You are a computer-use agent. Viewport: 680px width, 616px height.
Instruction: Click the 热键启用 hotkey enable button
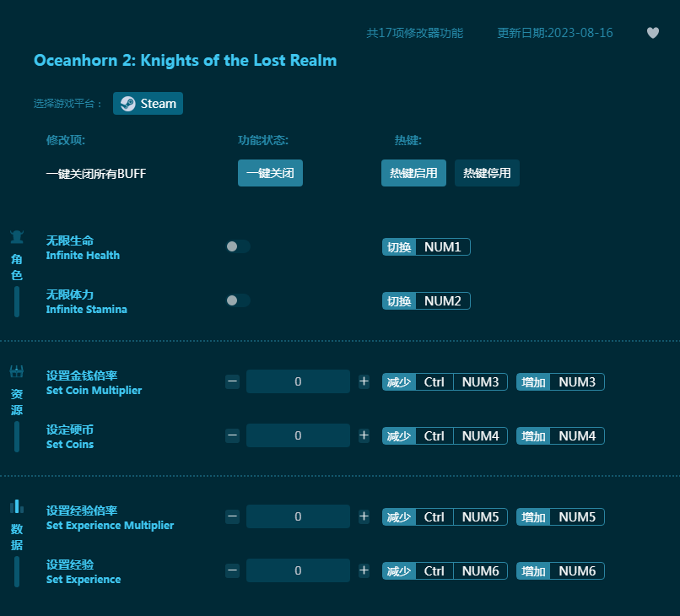pos(413,173)
